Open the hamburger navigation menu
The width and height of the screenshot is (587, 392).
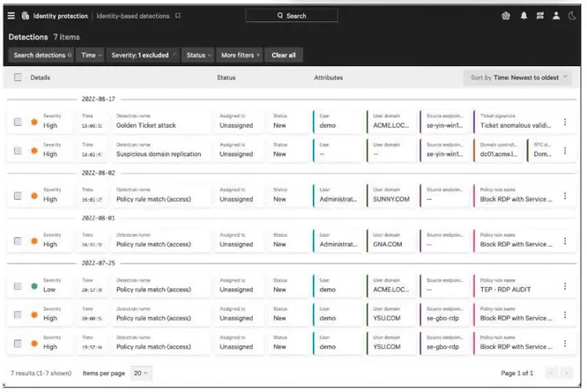click(11, 16)
